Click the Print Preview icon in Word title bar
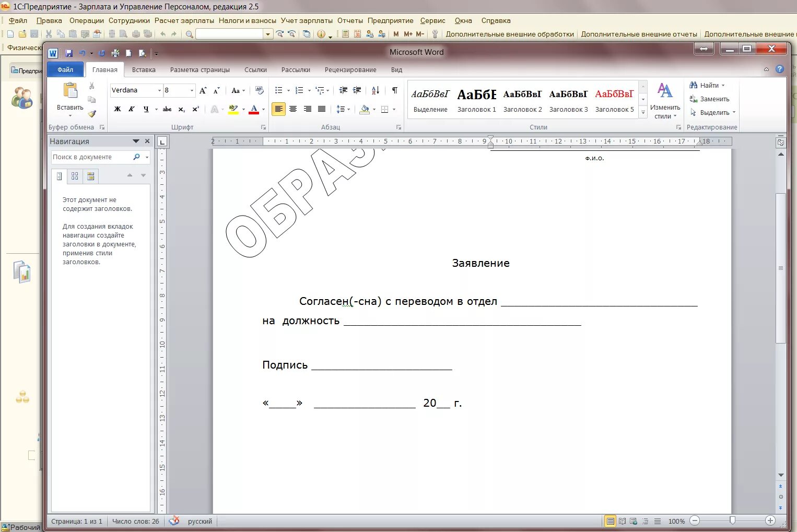 (x=142, y=53)
